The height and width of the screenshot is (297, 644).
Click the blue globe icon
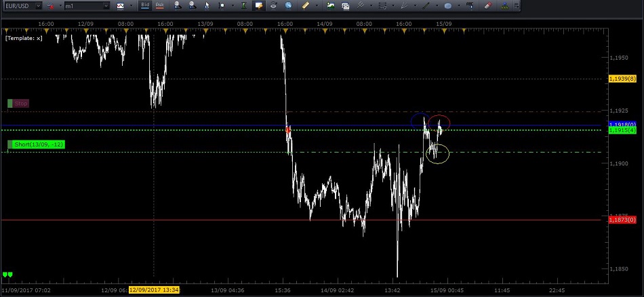pyautogui.click(x=288, y=5)
